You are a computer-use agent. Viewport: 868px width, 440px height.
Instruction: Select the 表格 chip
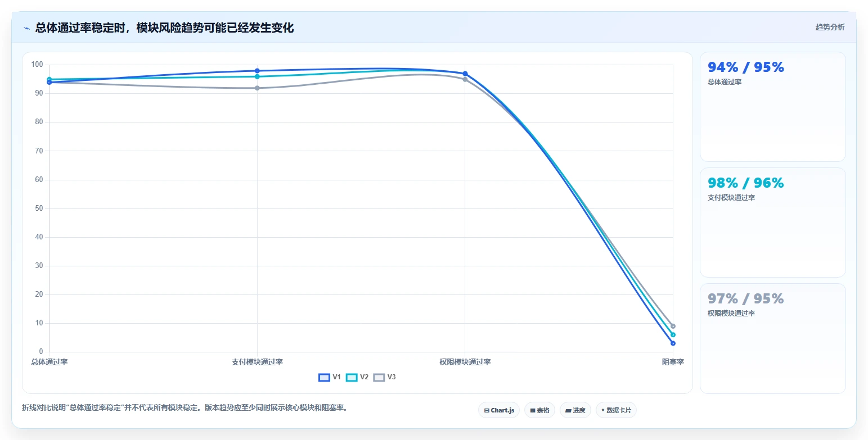pos(539,410)
